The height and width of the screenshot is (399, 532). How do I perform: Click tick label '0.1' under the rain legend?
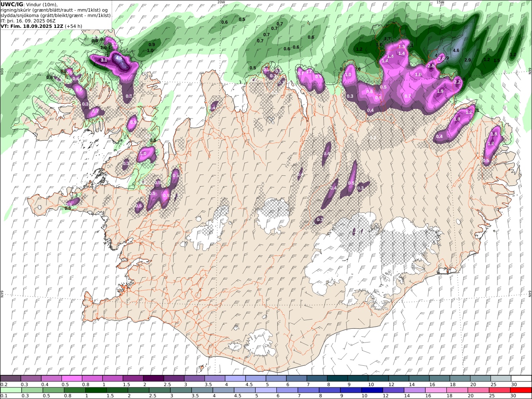point(3,396)
